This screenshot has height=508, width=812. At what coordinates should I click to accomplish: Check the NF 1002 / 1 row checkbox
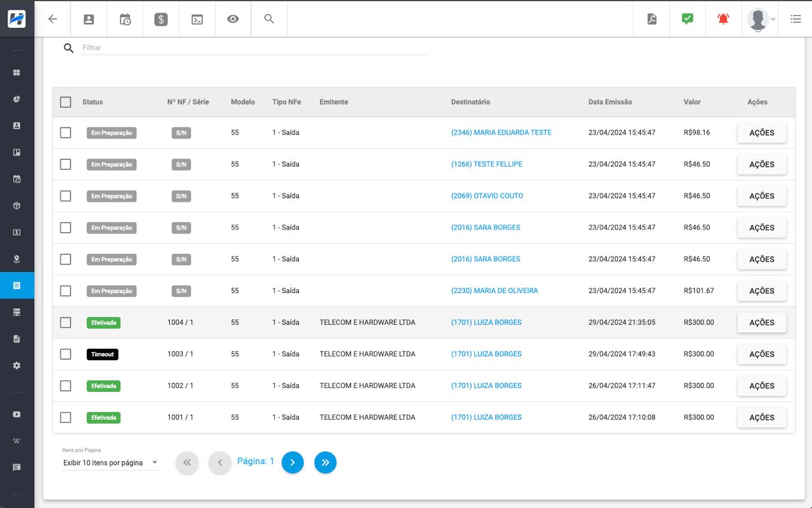pos(65,386)
